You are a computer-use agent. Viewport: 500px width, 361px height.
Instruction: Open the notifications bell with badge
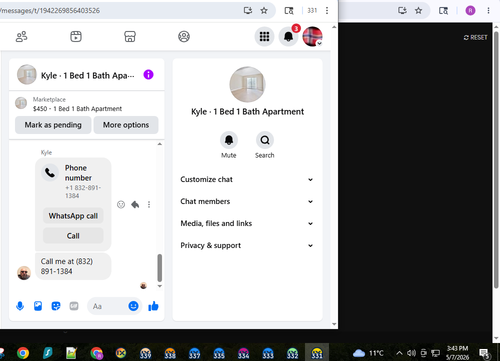coord(289,36)
